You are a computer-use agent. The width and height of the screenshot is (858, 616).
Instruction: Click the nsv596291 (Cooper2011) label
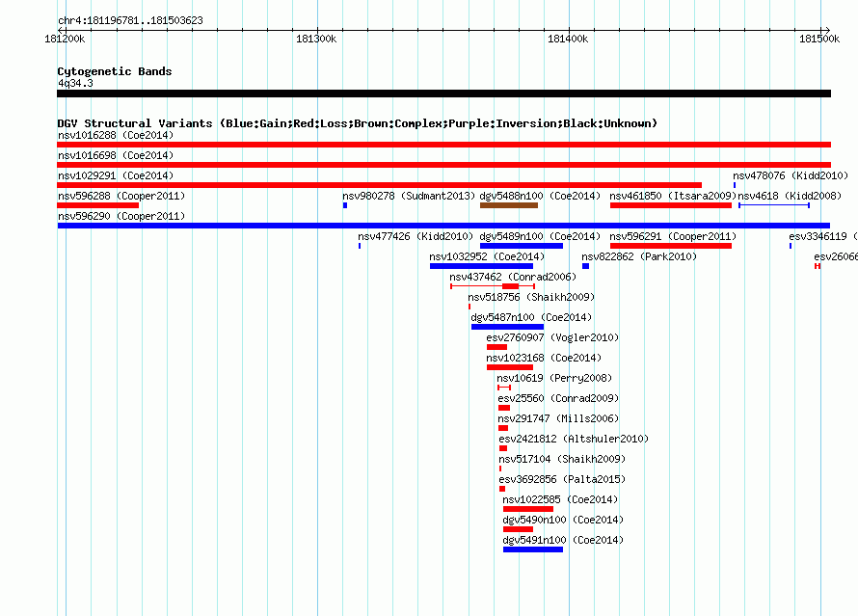tap(673, 236)
